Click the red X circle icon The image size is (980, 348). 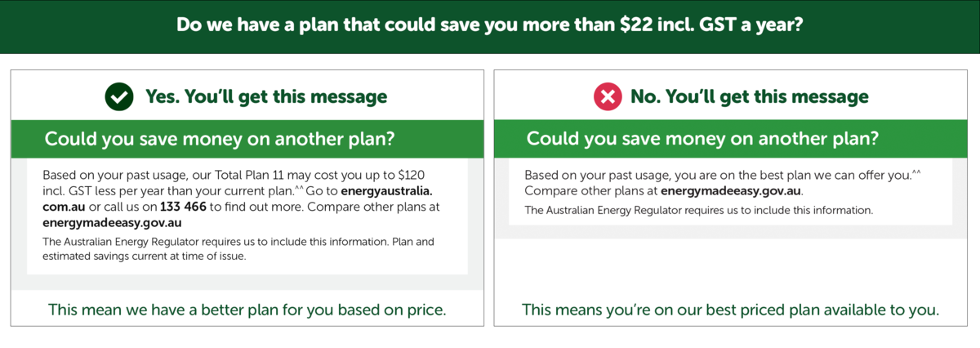[606, 97]
